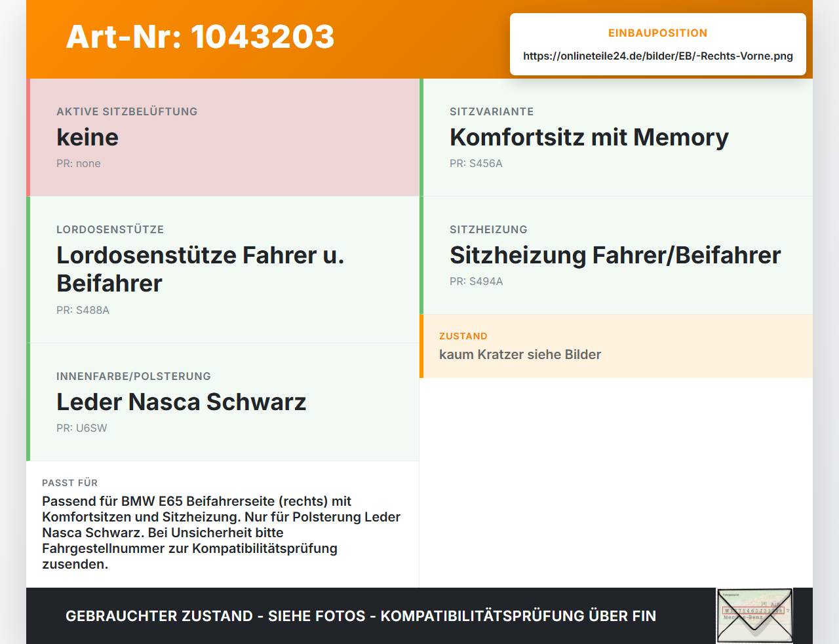
Task: Click PR code S488A
Action: (x=83, y=311)
